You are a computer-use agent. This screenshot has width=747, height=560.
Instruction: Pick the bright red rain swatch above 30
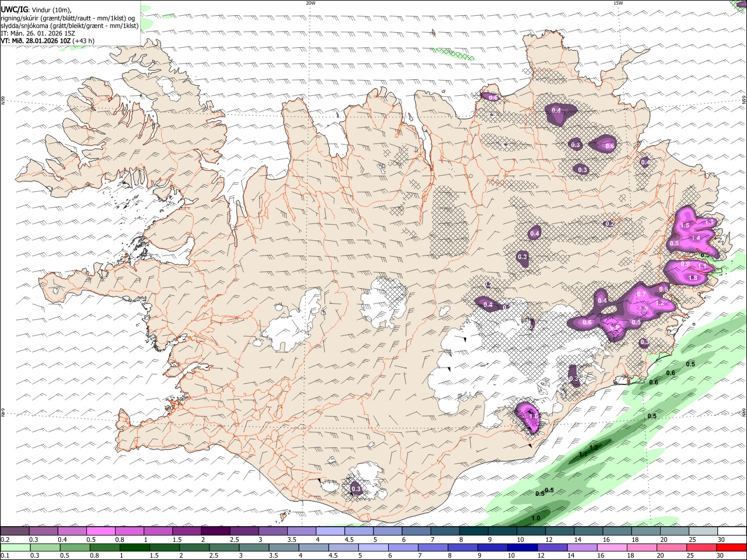[x=731, y=547]
